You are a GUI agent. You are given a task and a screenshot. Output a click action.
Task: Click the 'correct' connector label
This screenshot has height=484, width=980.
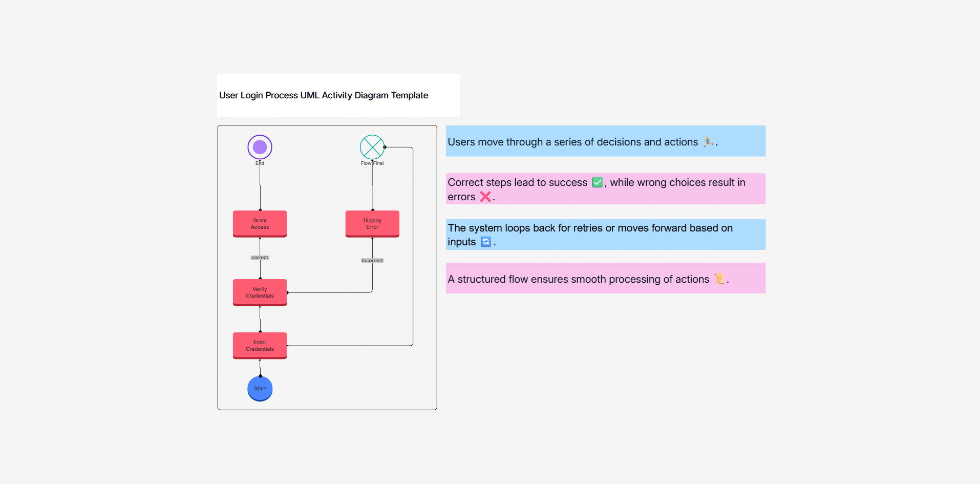click(260, 258)
